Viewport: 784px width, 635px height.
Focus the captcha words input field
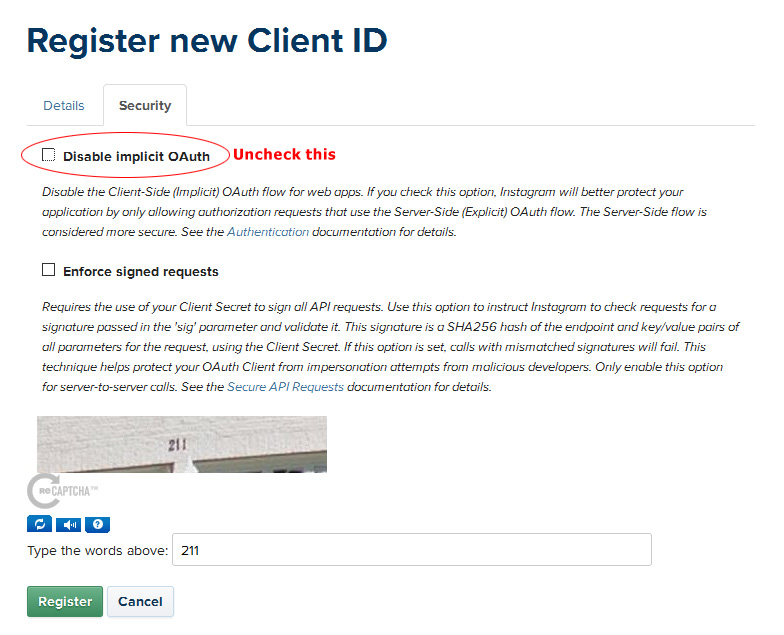(x=412, y=550)
